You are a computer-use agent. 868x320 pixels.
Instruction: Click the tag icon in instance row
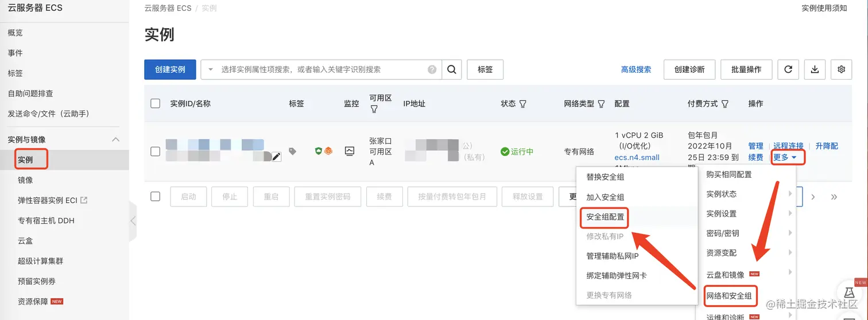[293, 151]
